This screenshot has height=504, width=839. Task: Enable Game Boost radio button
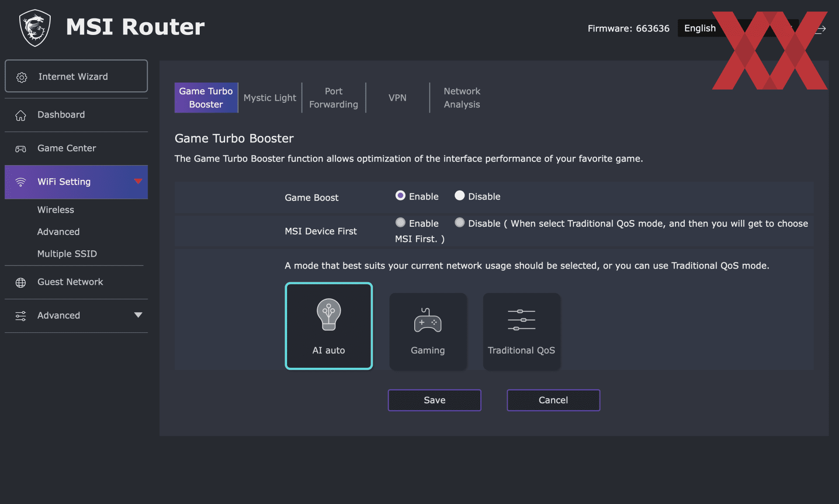[x=400, y=196]
